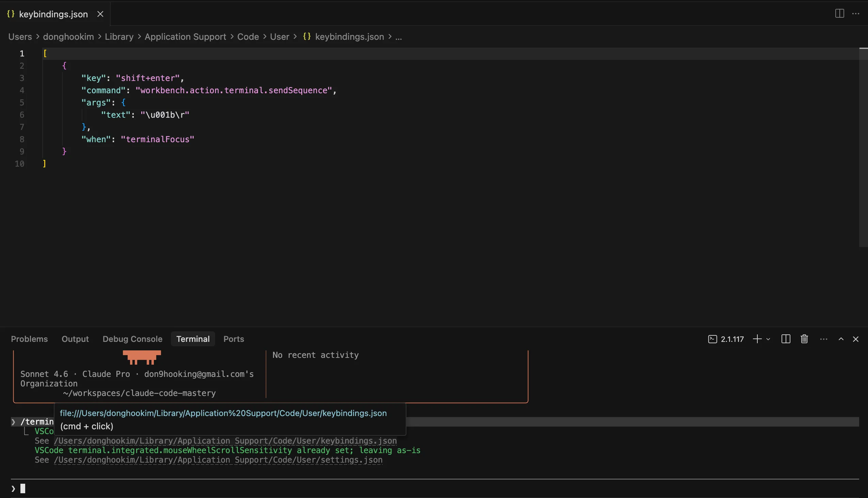The image size is (868, 498).
Task: Split the terminal pane
Action: 786,339
